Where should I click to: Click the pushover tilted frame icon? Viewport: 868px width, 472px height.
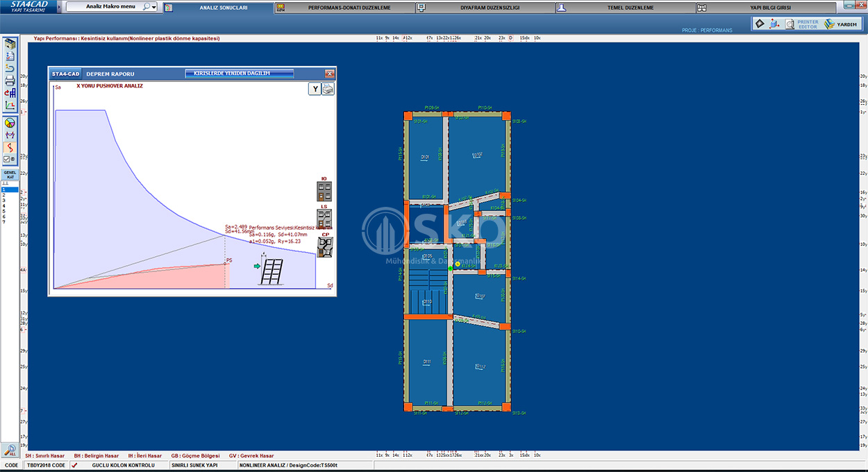[270, 271]
